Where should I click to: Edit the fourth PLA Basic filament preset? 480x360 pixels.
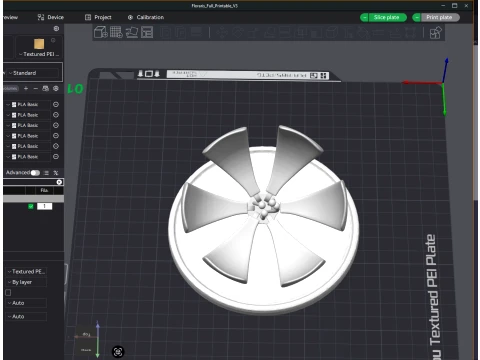pos(56,136)
